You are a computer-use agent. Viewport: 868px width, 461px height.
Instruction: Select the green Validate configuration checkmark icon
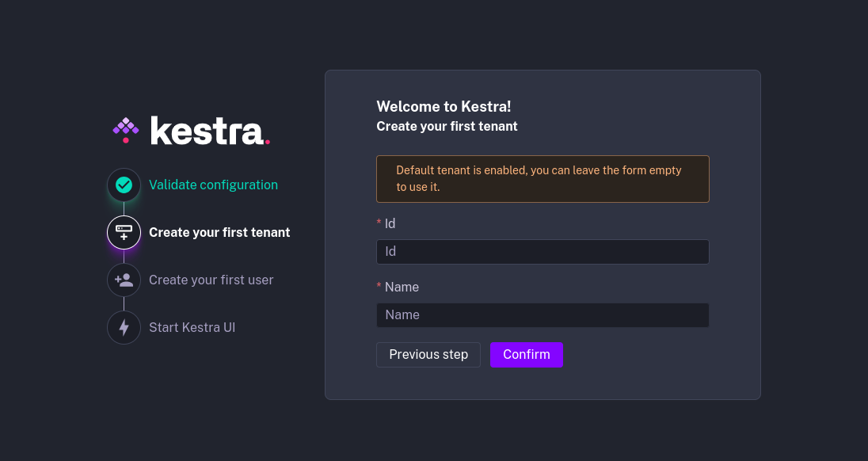click(x=124, y=185)
